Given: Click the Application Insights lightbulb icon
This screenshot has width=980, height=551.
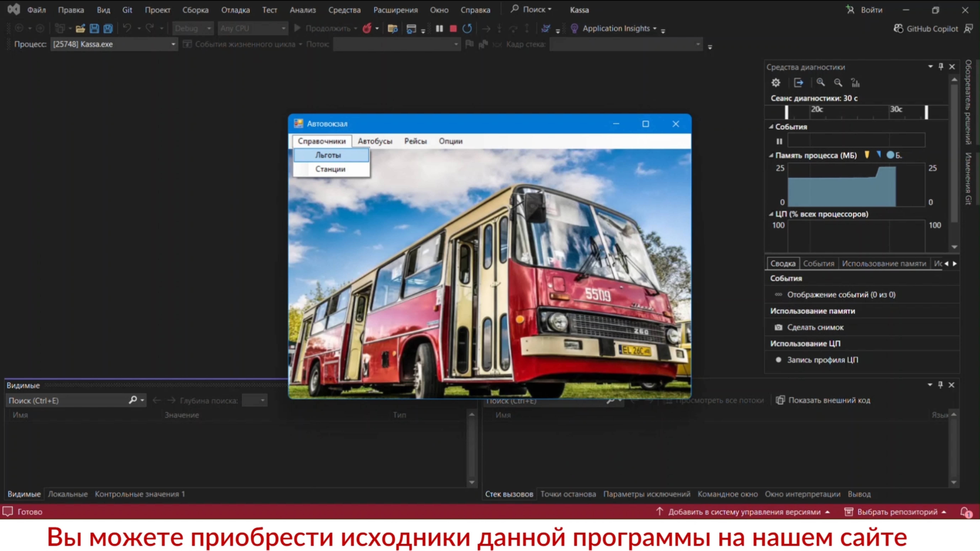Looking at the screenshot, I should [574, 28].
